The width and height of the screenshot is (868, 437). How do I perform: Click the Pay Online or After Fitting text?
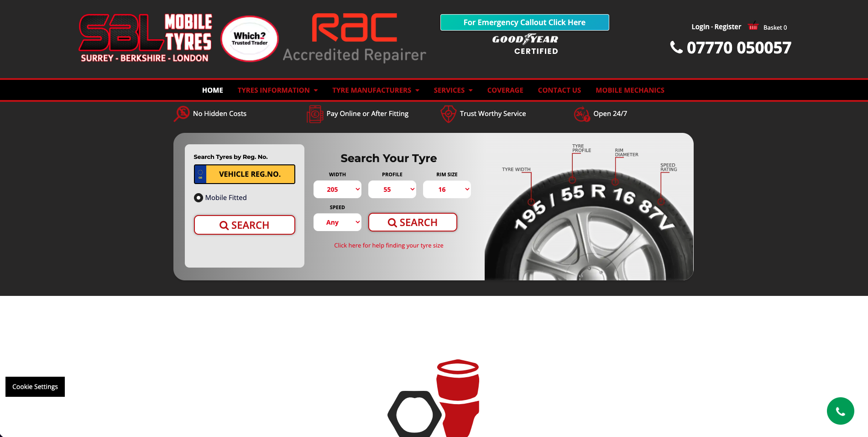point(367,114)
